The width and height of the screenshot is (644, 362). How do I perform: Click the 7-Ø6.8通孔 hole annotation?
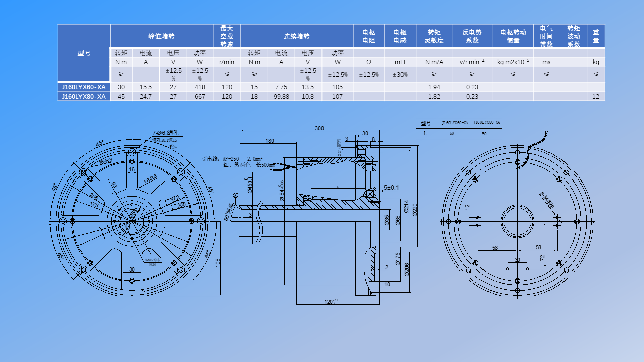coord(165,133)
